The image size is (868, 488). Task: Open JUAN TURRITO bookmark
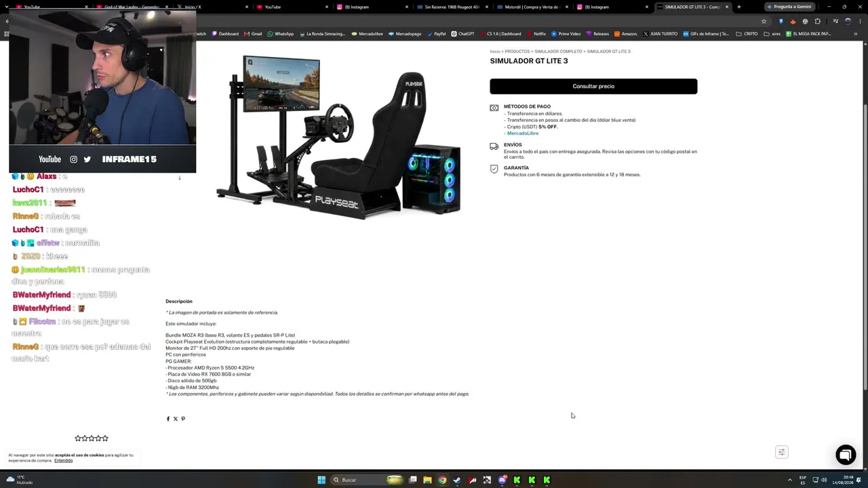tap(660, 34)
